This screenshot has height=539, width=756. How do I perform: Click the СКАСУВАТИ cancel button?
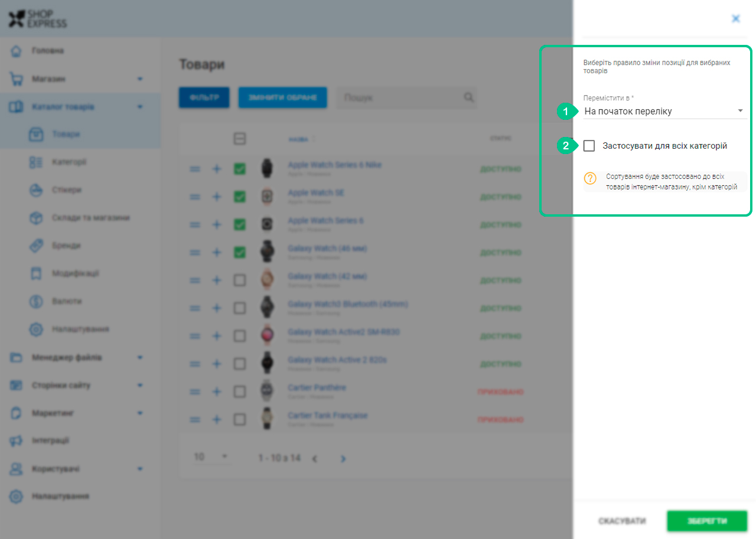(x=622, y=521)
